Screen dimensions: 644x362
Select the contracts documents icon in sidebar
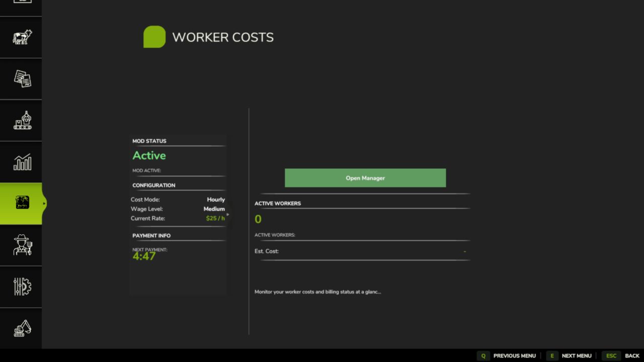coord(21,79)
